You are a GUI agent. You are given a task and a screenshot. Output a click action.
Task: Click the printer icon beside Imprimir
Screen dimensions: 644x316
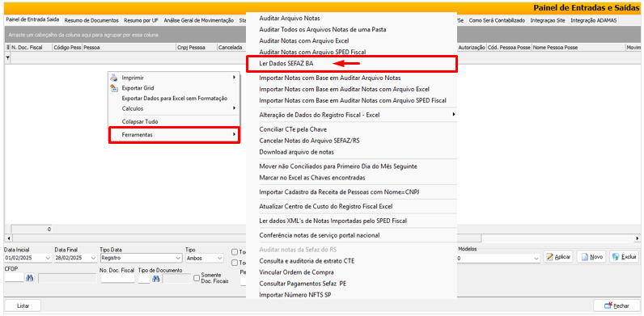click(x=114, y=78)
